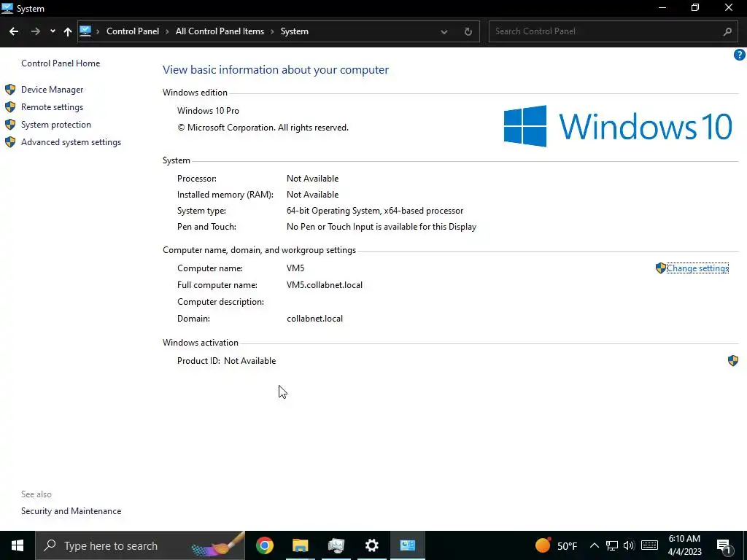Select the Computer name value 'VM5'

click(295, 268)
